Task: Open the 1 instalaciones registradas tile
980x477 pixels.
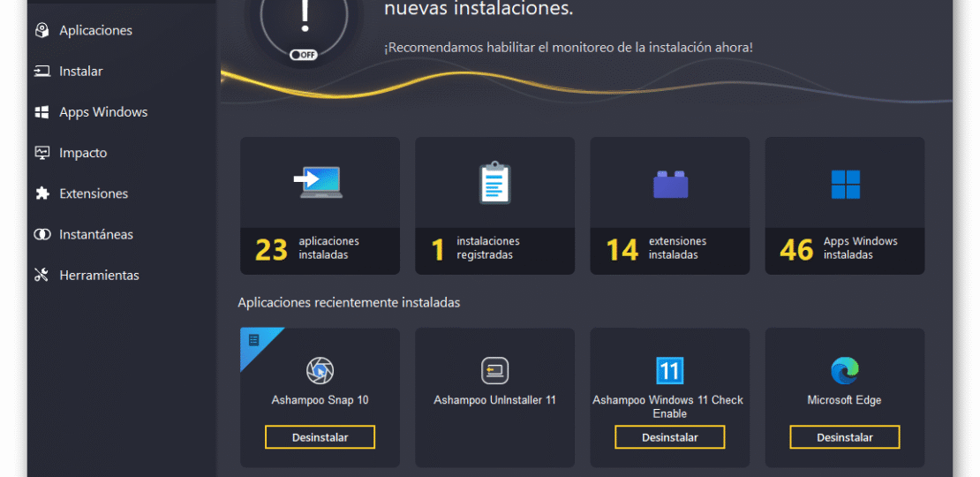Action: pos(495,206)
